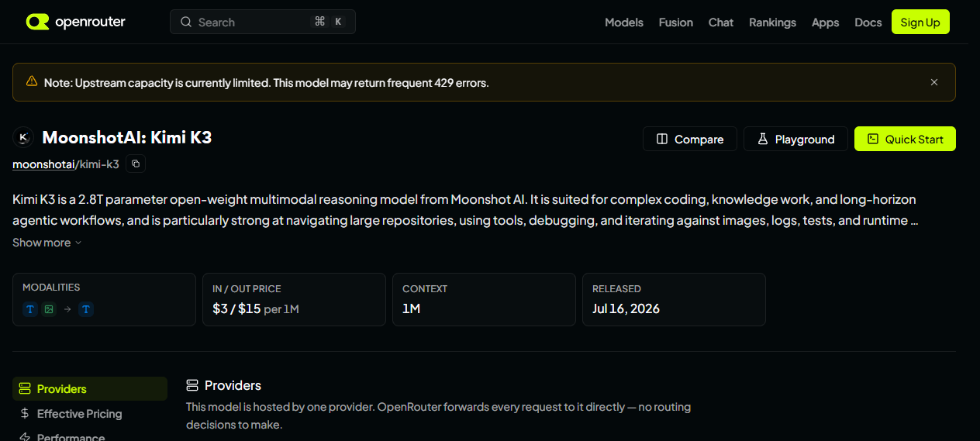The image size is (980, 441).
Task: Click the MoonshotAI: Kimi K3 title
Action: tap(126, 138)
